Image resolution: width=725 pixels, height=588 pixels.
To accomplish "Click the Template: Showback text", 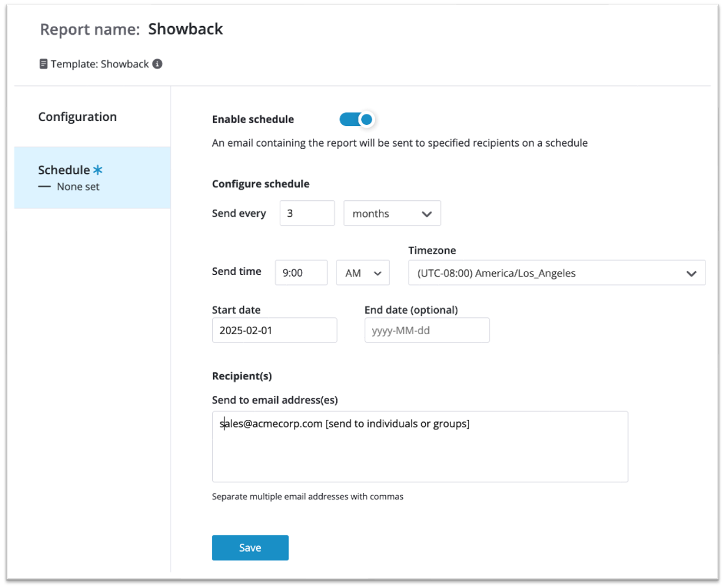I will point(100,64).
